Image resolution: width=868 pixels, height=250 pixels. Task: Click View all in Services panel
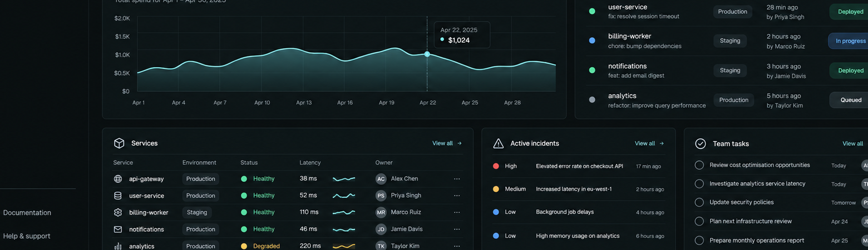447,143
